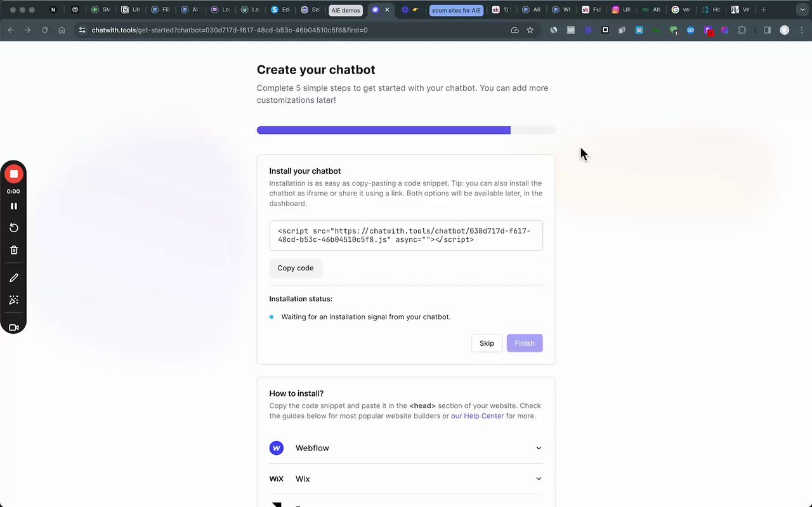812x507 pixels.
Task: Click the purple S extension with red badge
Action: 709,30
